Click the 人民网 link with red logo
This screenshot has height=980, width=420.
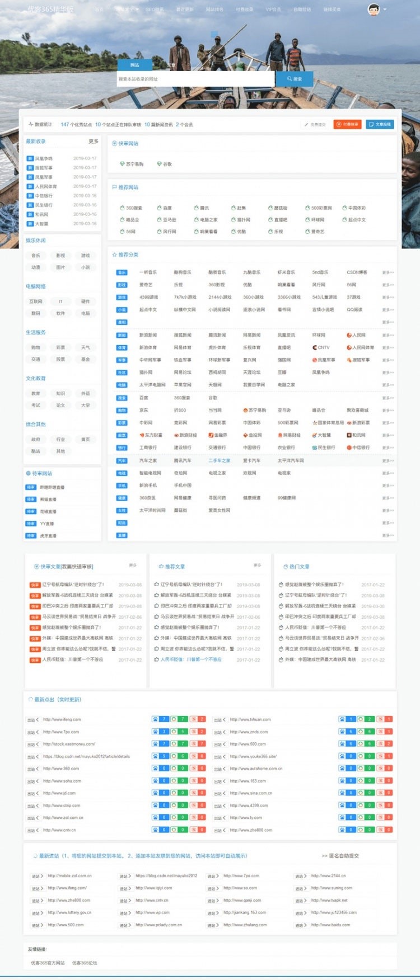[356, 335]
